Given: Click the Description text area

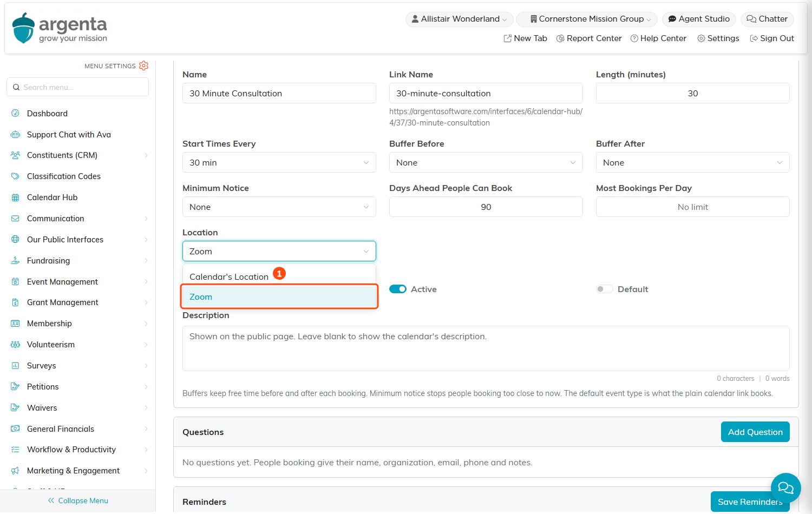Looking at the screenshot, I should click(x=486, y=348).
